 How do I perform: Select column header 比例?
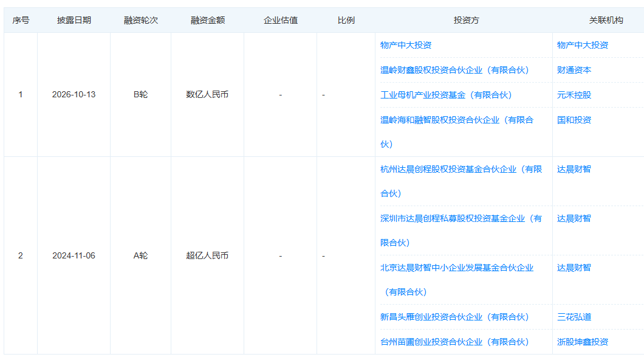pyautogui.click(x=346, y=20)
